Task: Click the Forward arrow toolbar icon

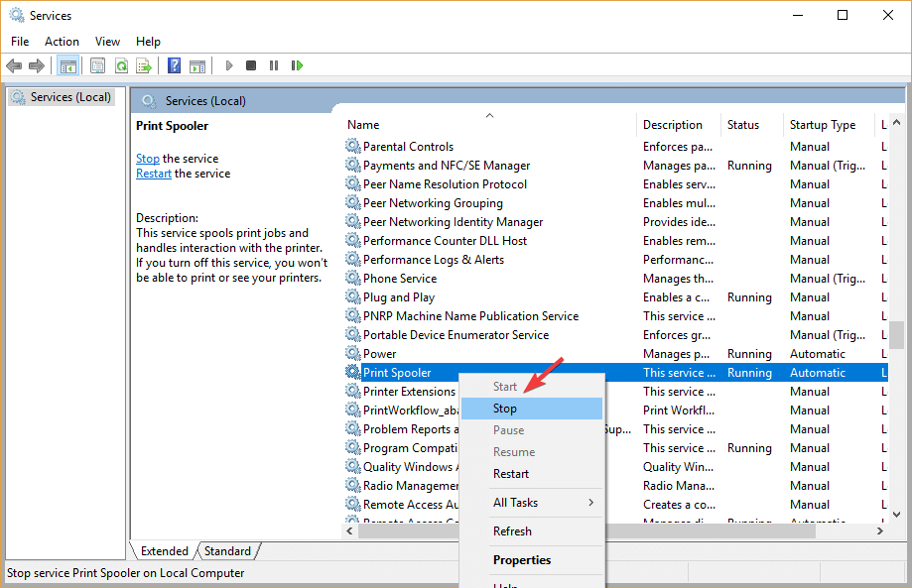Action: coord(37,65)
